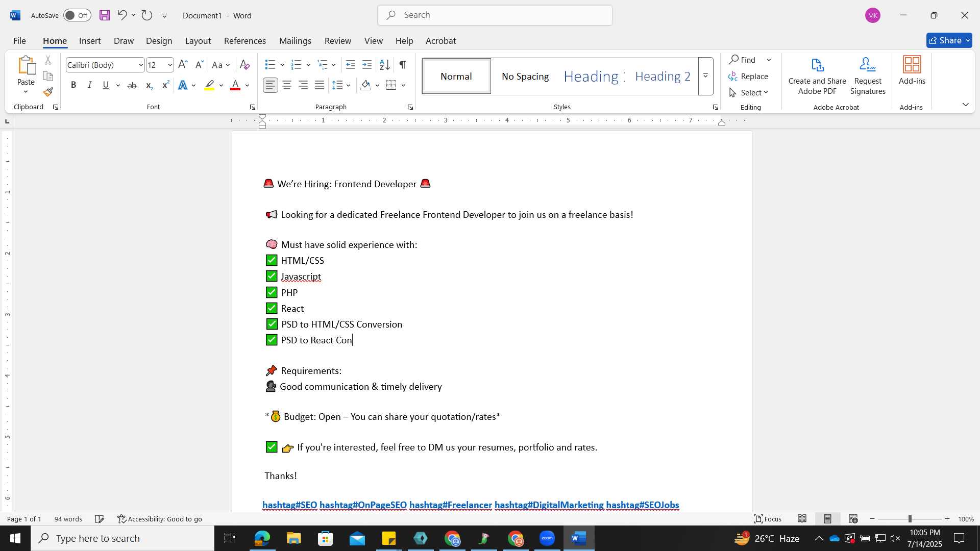The image size is (980, 551).
Task: Center align the paragraph
Action: [x=287, y=85]
